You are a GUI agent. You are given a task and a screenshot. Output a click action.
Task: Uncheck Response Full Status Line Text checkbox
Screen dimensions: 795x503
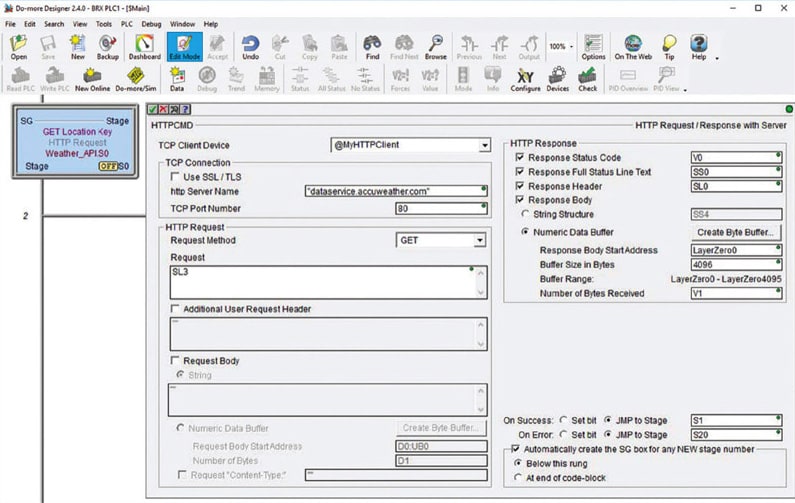pyautogui.click(x=520, y=171)
